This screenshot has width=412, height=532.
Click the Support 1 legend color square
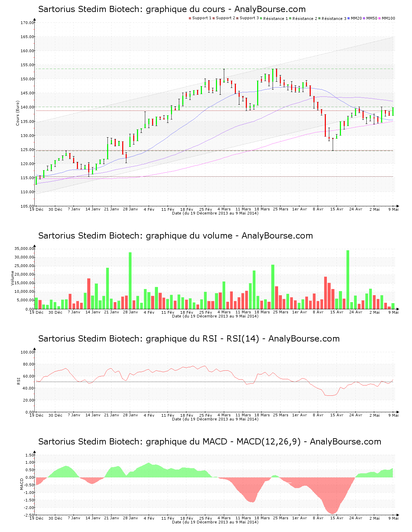click(190, 18)
